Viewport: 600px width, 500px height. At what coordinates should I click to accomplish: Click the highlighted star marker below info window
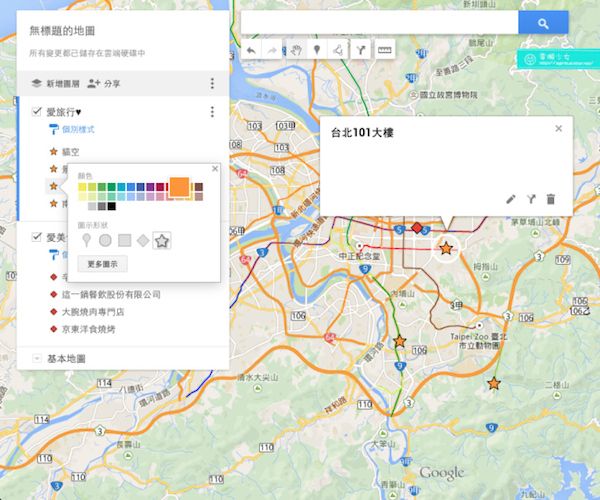point(446,249)
